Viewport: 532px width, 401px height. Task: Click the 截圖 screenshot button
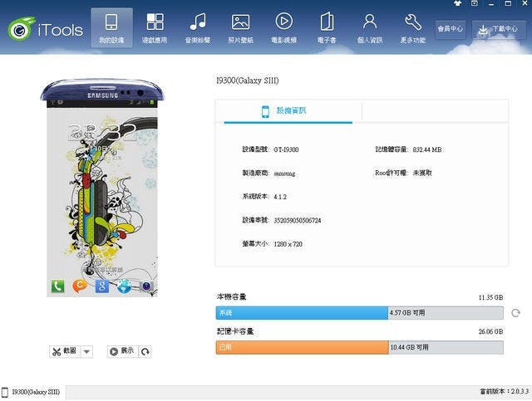point(64,351)
